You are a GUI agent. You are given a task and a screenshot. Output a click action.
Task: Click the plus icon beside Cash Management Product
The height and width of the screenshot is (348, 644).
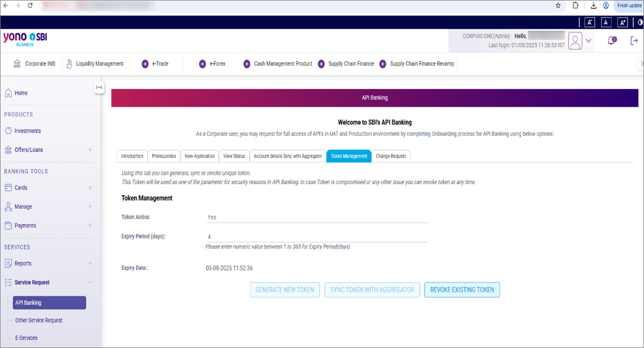pos(247,64)
